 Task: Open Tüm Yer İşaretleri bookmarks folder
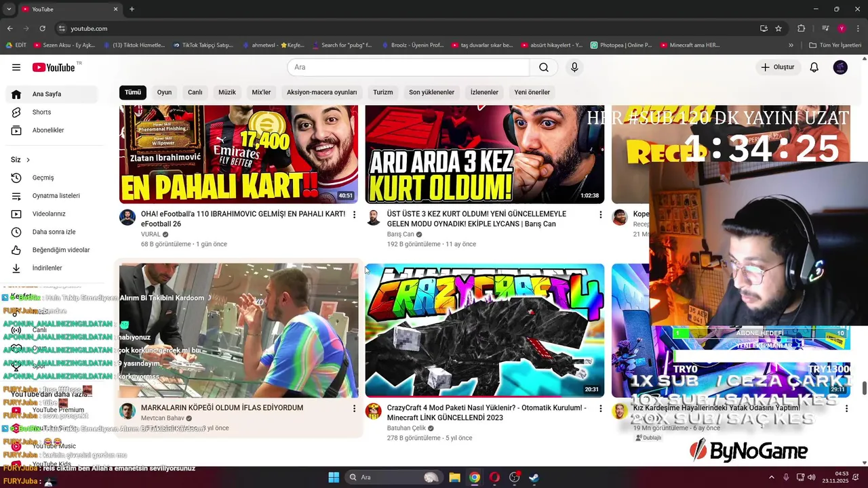click(x=835, y=45)
